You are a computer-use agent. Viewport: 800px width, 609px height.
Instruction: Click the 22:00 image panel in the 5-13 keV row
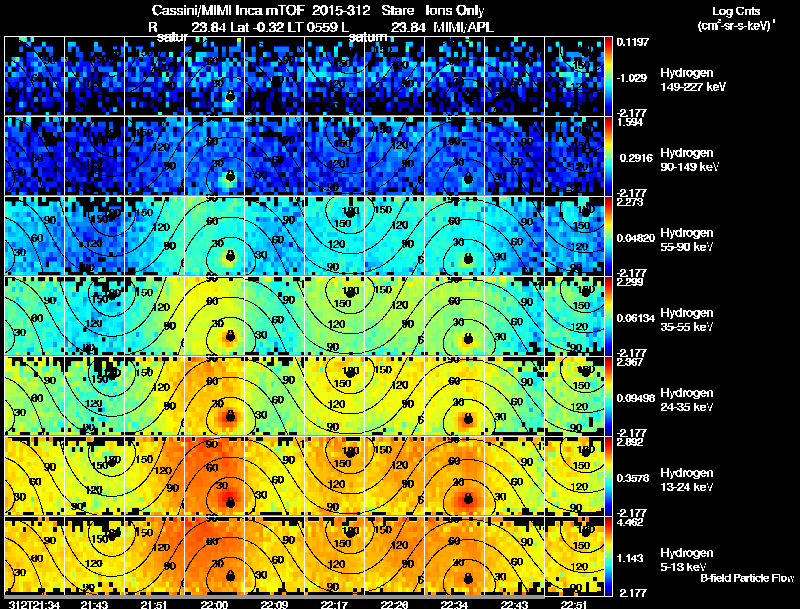[x=215, y=556]
